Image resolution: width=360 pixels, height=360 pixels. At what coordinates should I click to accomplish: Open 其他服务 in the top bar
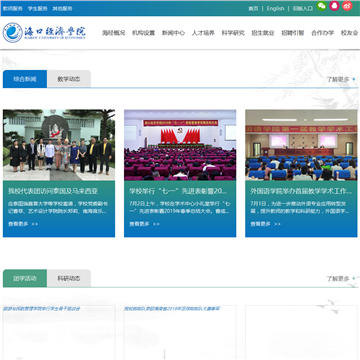pos(62,9)
